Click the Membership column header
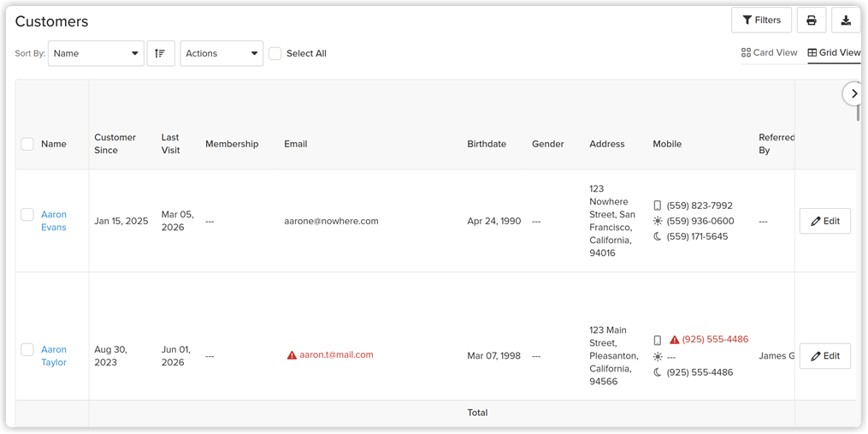 [x=232, y=144]
